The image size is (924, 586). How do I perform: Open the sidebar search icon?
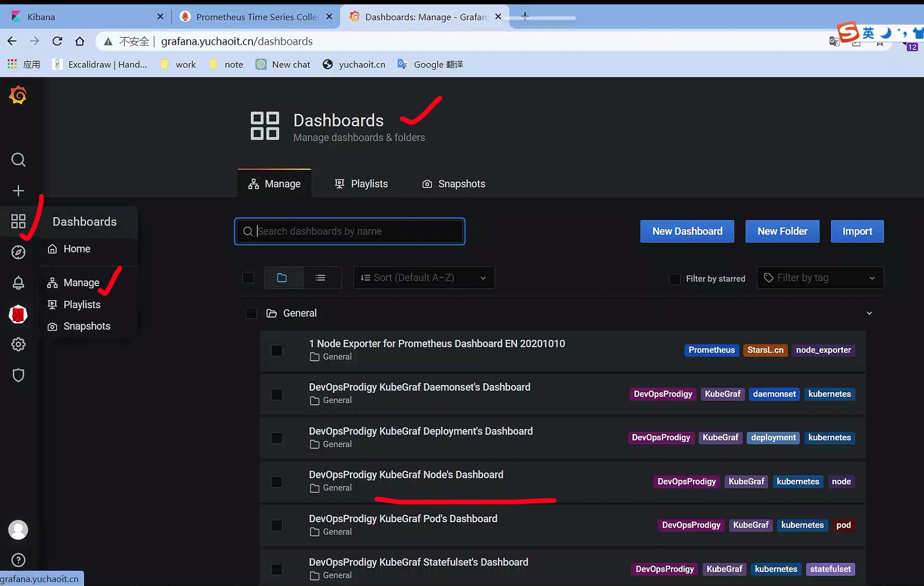(18, 160)
